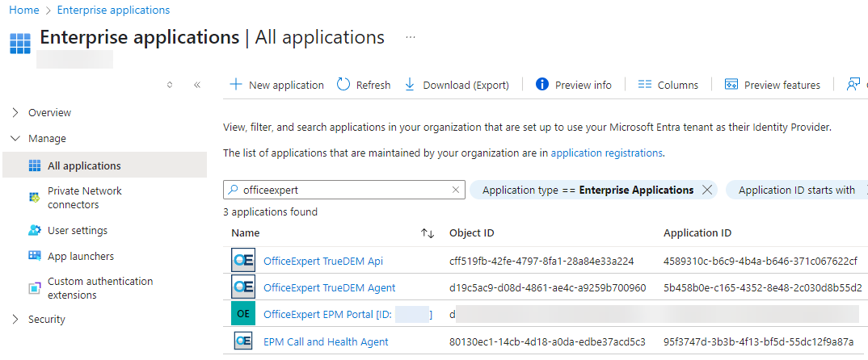Expand the Overview section

point(15,112)
